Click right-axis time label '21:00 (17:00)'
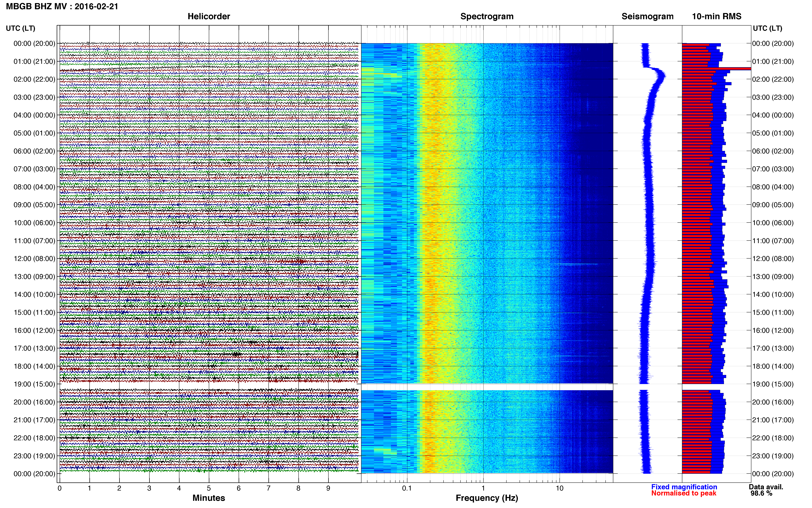This screenshot has width=812, height=508. click(773, 420)
